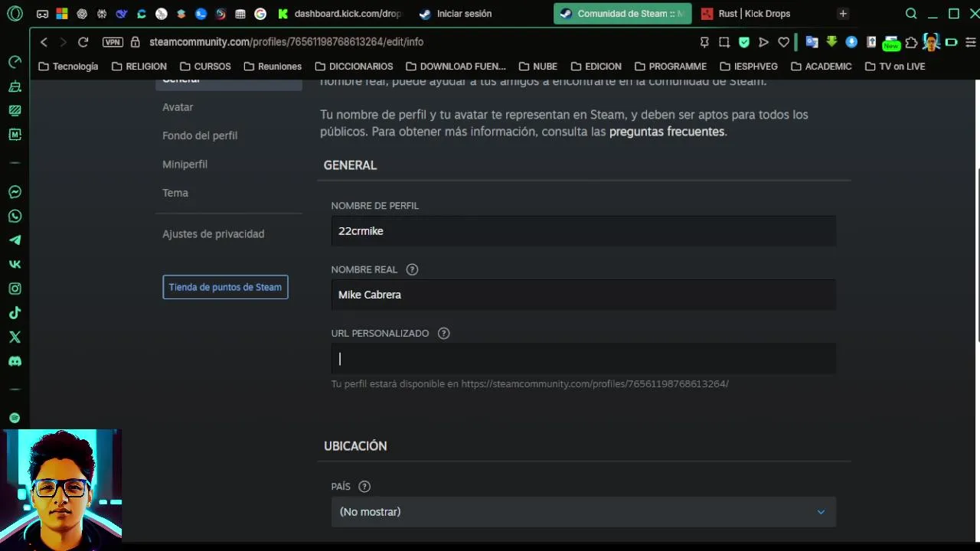This screenshot has height=551, width=980.
Task: Open the green ad blocker shield
Action: click(x=744, y=42)
